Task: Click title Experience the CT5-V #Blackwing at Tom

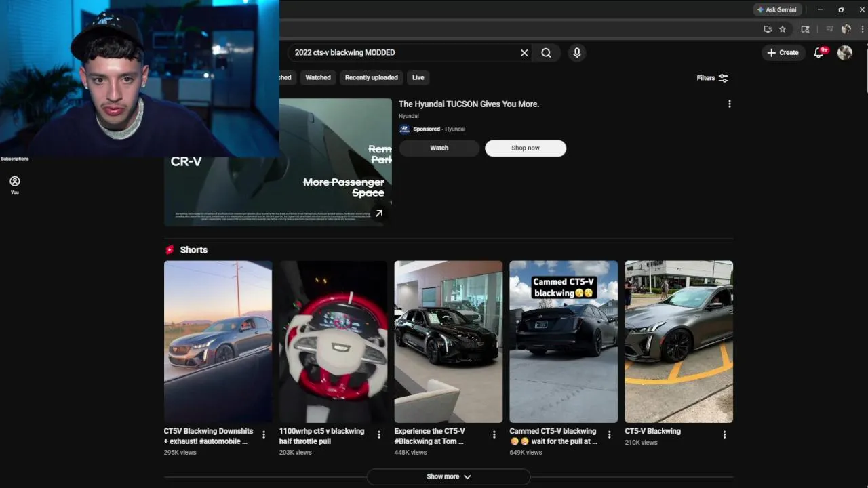Action: click(x=430, y=436)
